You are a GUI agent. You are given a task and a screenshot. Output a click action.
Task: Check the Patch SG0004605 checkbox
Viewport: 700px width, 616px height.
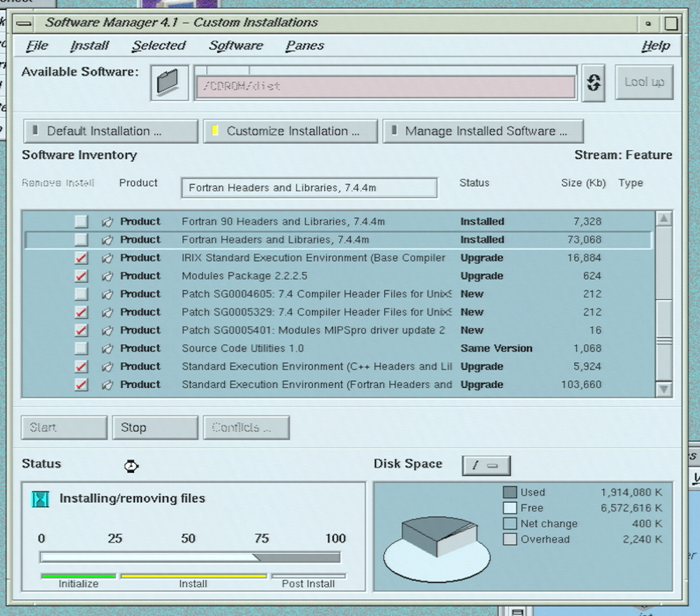[80, 294]
